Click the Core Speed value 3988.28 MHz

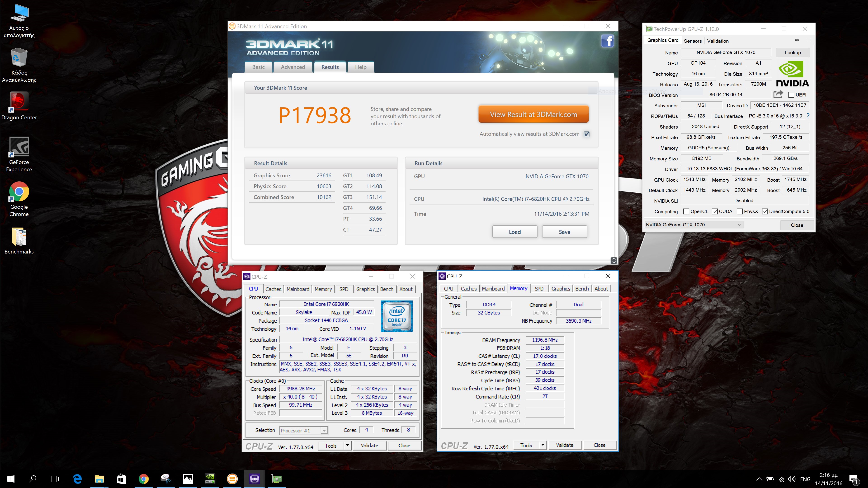pyautogui.click(x=301, y=389)
